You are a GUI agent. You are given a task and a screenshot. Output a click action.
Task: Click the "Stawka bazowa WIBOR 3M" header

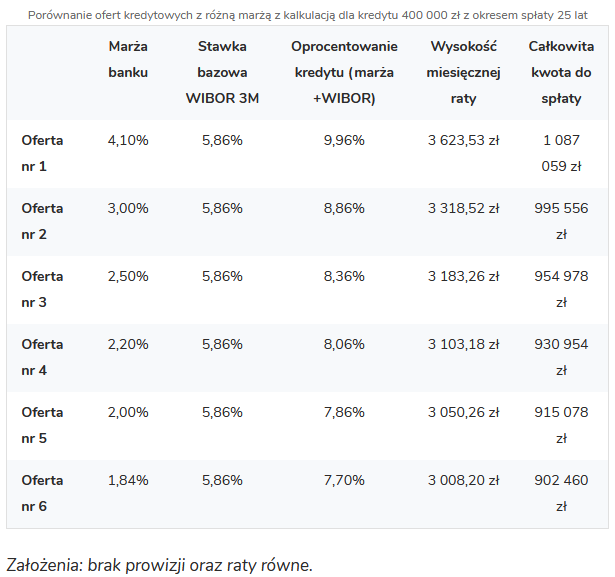[x=222, y=72]
